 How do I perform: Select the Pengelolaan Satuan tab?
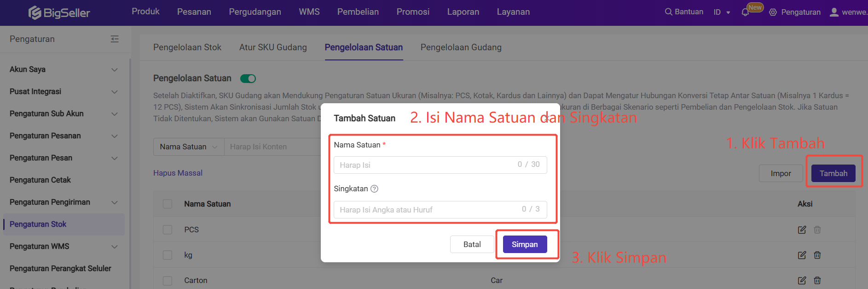pos(364,47)
